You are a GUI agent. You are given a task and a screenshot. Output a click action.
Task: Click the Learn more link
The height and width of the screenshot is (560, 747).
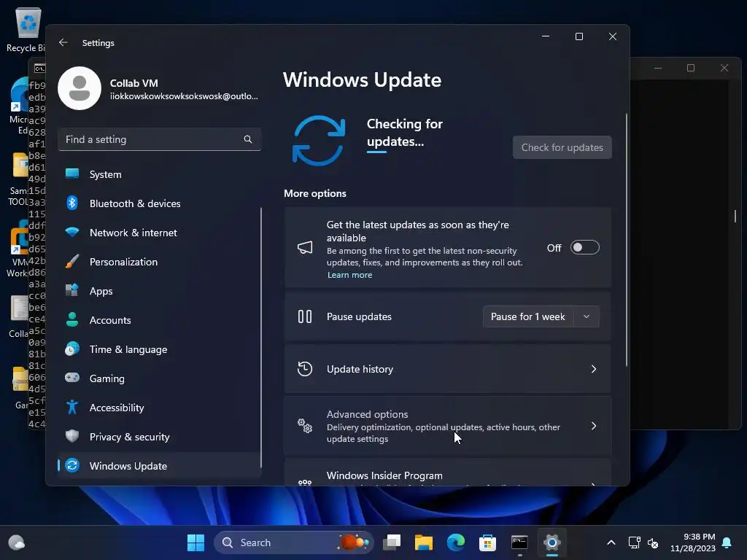(349, 275)
